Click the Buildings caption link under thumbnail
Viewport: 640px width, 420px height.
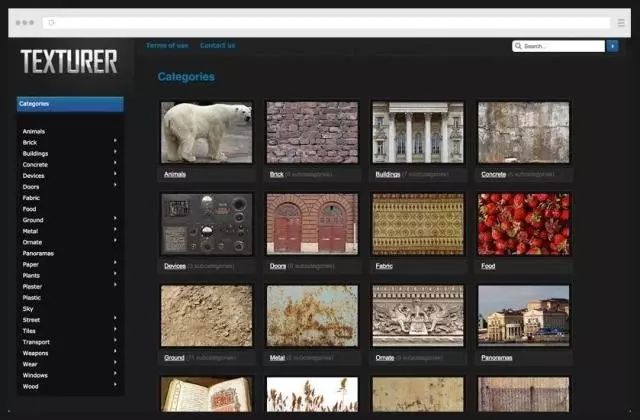(388, 174)
